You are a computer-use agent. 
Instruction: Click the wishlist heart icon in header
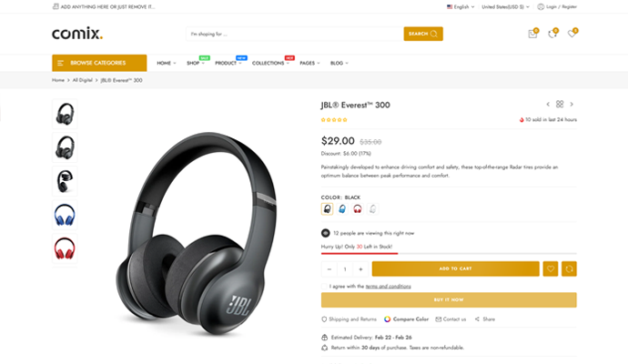[x=572, y=34]
